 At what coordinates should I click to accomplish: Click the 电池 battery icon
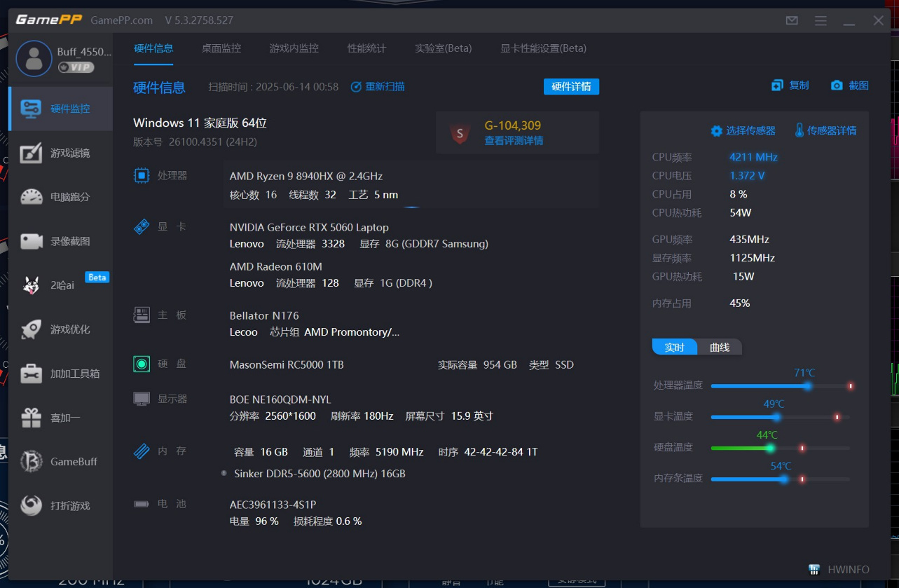coord(142,504)
